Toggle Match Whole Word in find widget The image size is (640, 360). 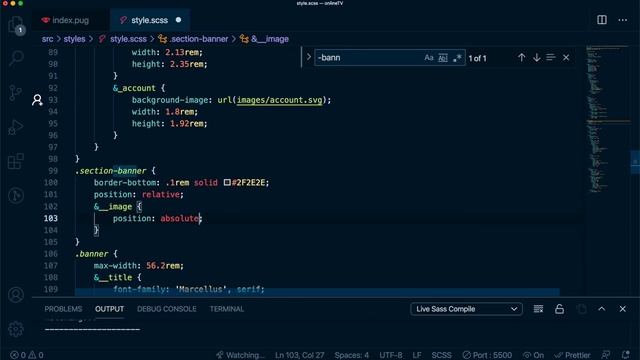coord(443,58)
